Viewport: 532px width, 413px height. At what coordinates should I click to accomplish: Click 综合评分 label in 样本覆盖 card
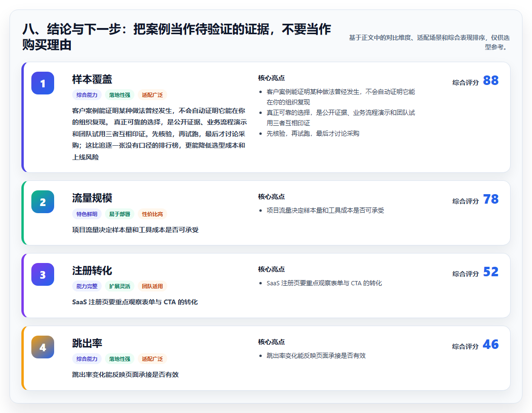point(465,83)
